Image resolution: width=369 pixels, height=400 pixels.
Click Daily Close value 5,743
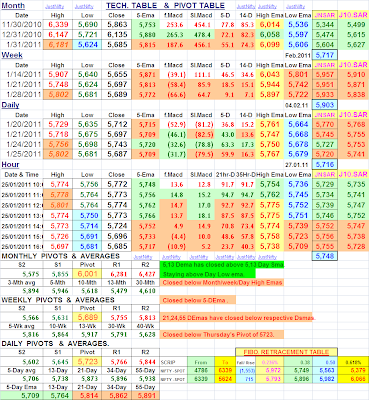[x=117, y=144]
